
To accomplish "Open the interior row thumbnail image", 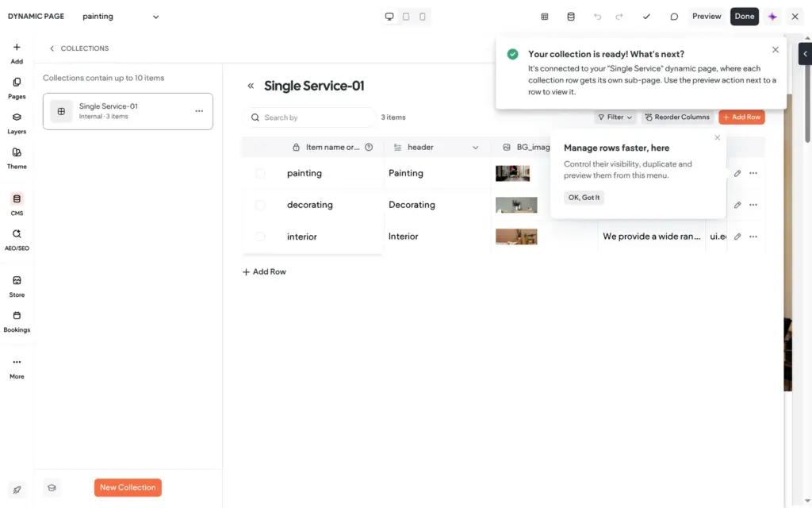I will (516, 237).
